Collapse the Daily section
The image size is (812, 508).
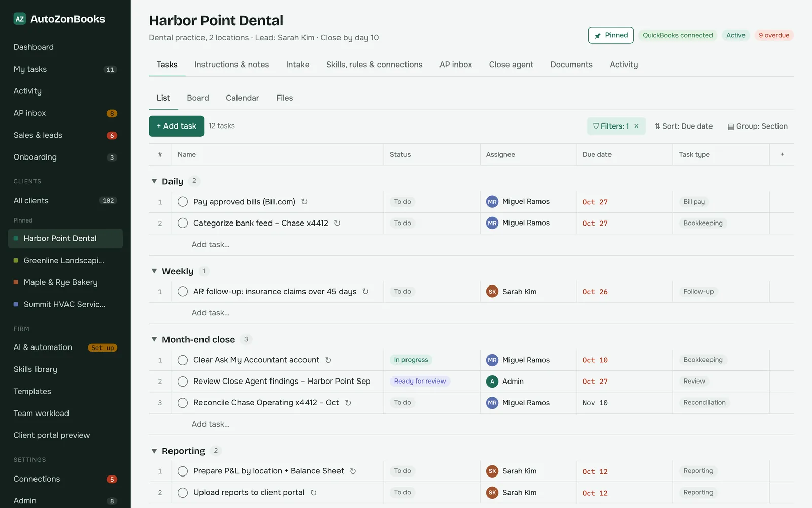pos(154,181)
